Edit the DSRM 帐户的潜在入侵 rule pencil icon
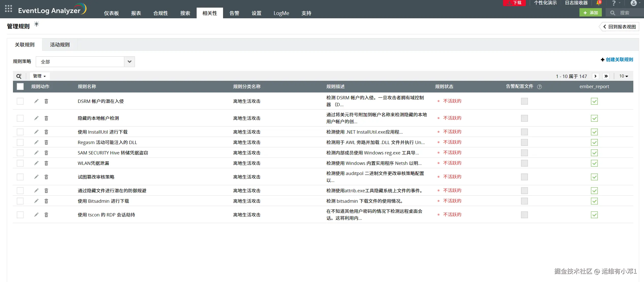The image size is (644, 282). point(36,101)
